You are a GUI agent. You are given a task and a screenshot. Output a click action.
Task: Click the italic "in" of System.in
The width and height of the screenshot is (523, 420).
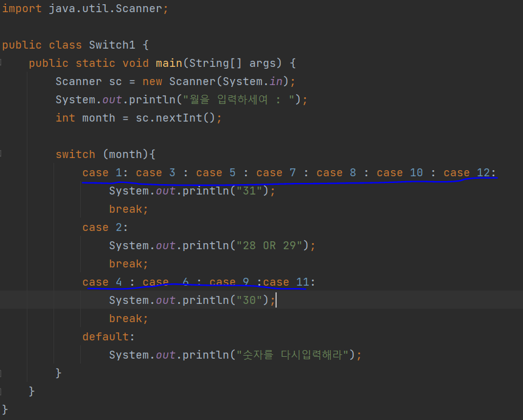276,81
